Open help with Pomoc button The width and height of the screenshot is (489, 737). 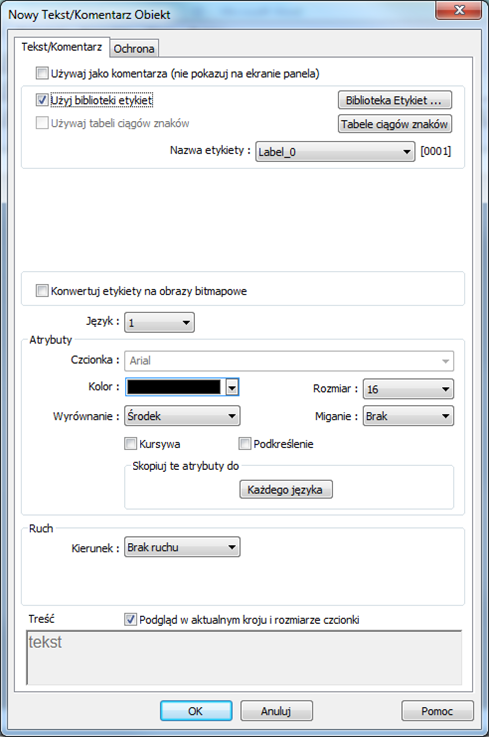437,711
